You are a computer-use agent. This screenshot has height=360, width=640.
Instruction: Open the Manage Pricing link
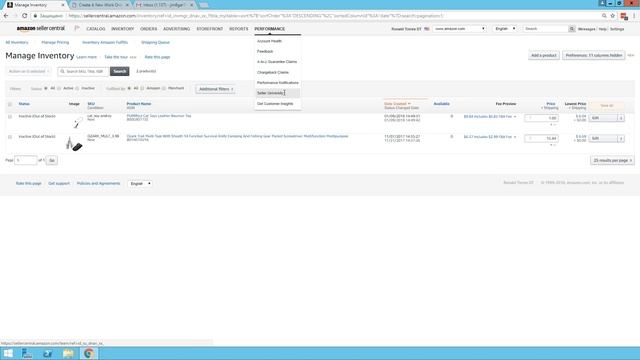tap(55, 42)
